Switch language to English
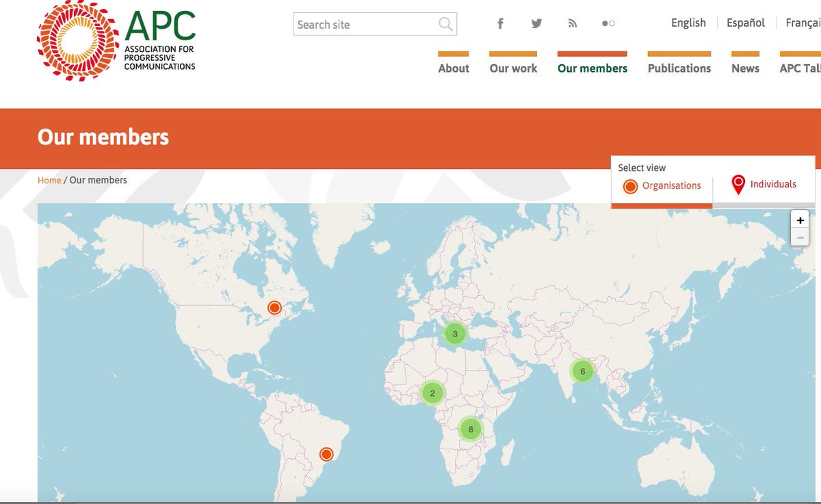Image resolution: width=821 pixels, height=504 pixels. point(688,23)
